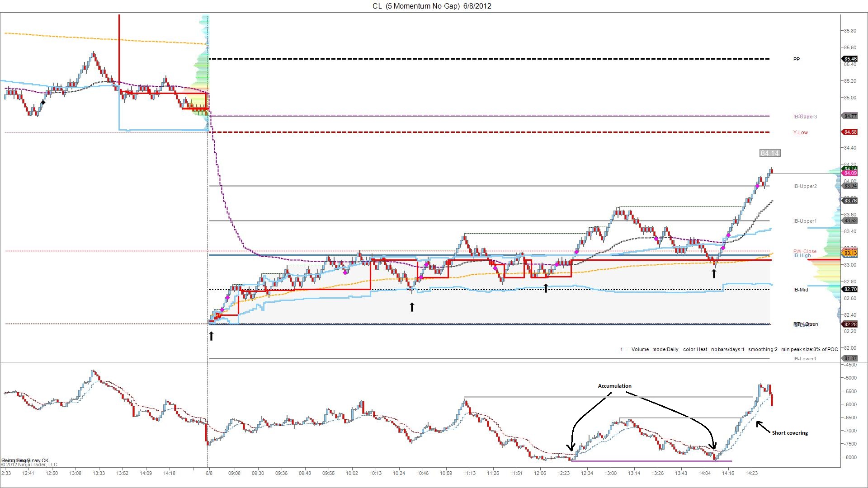Click the -6000 lower panel axis label
The width and height of the screenshot is (868, 488).
[x=850, y=404]
